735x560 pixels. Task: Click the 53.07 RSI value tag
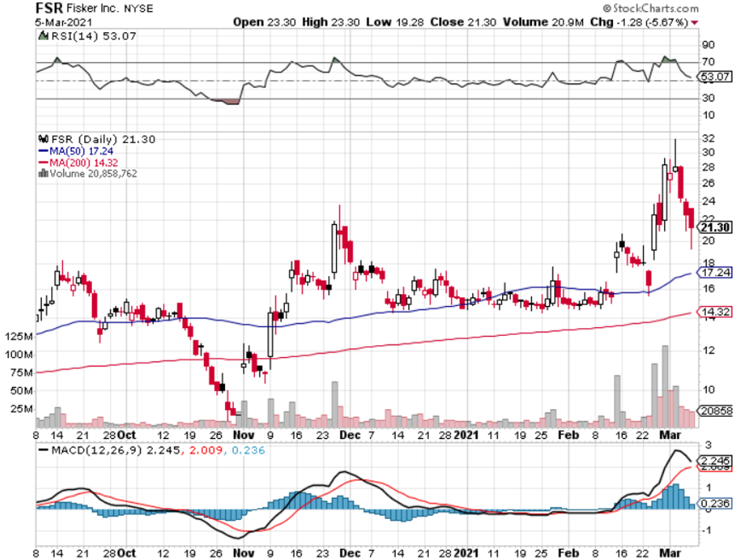(x=712, y=77)
